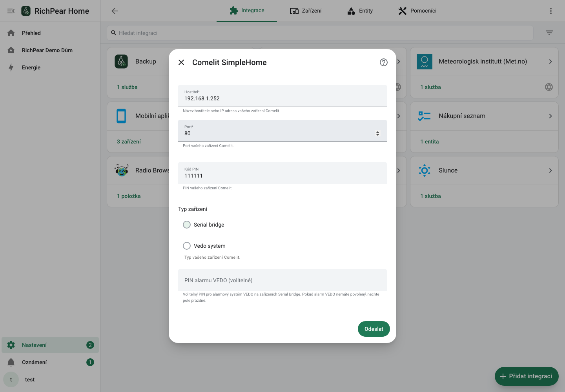The image size is (565, 392).
Task: Click the Backup integration icon
Action: coord(121,62)
